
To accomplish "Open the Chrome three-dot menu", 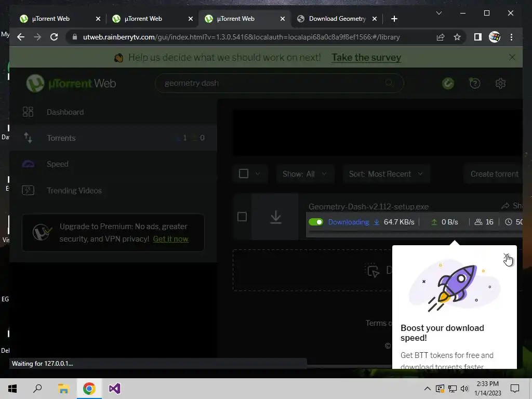I will 511,37.
